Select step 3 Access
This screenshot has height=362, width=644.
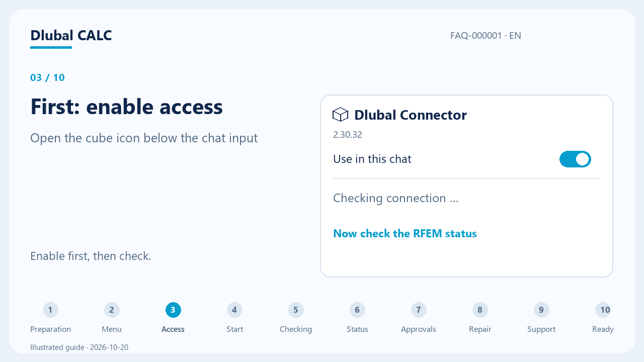click(173, 319)
